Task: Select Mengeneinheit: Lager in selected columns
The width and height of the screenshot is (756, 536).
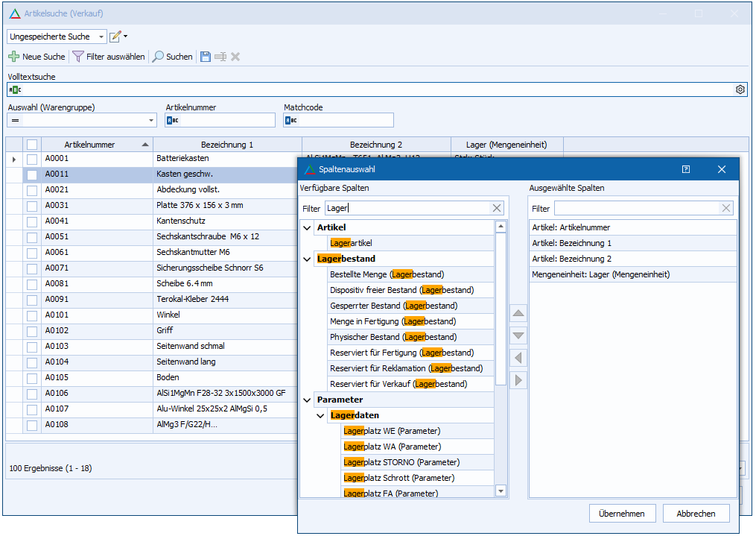Action: (x=600, y=274)
